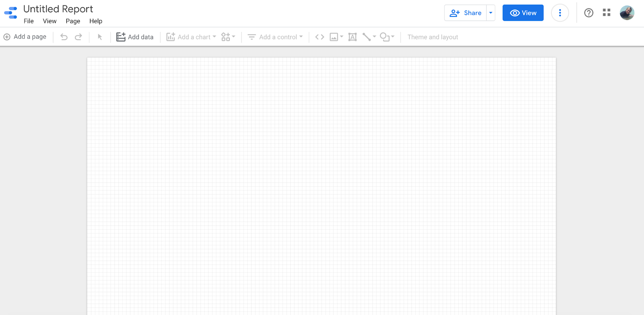Expand the Add a control dropdown
This screenshot has width=644, height=315.
(275, 37)
